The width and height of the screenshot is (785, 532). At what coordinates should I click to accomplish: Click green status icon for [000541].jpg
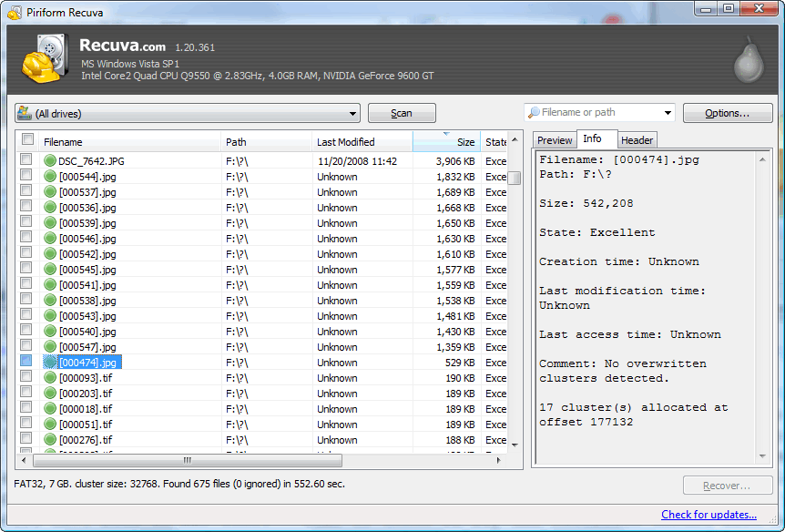[49, 285]
